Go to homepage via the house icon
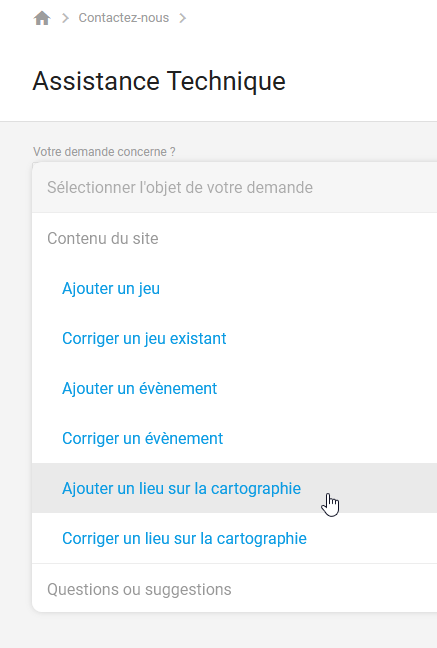The height and width of the screenshot is (648, 437). pos(42,18)
